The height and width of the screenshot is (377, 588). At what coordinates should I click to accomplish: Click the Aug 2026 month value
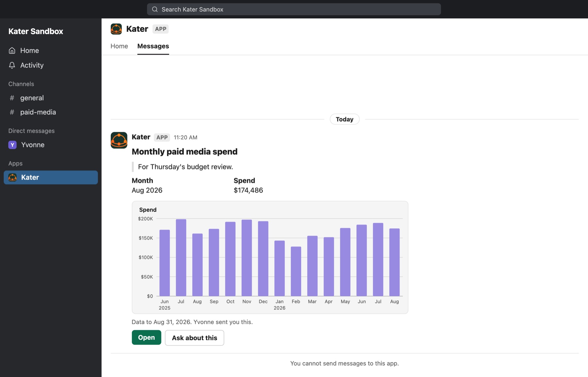tap(147, 190)
